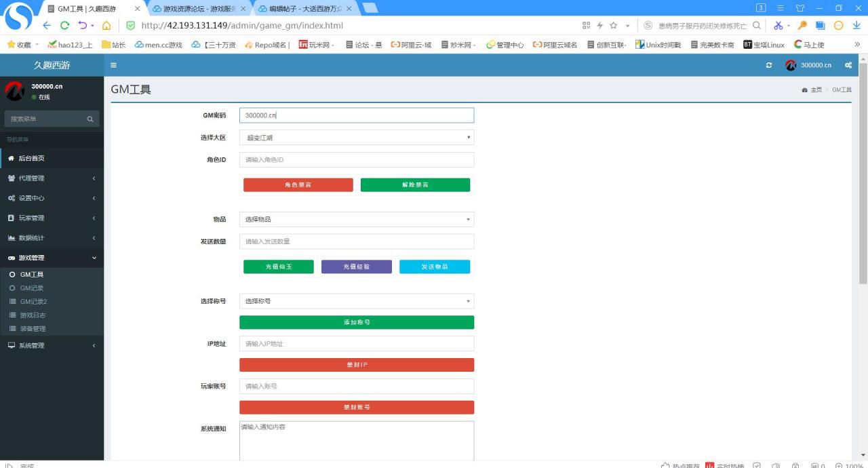Image resolution: width=868 pixels, height=468 pixels.
Task: Click the blue 发送物品 button
Action: pos(435,267)
